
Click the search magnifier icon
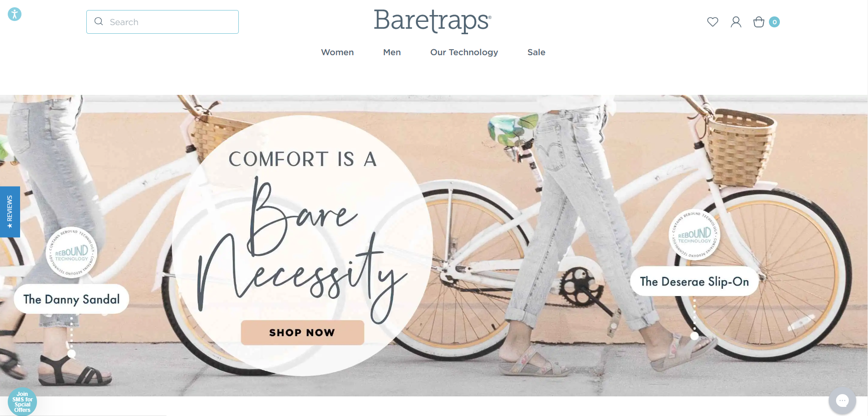click(x=99, y=21)
